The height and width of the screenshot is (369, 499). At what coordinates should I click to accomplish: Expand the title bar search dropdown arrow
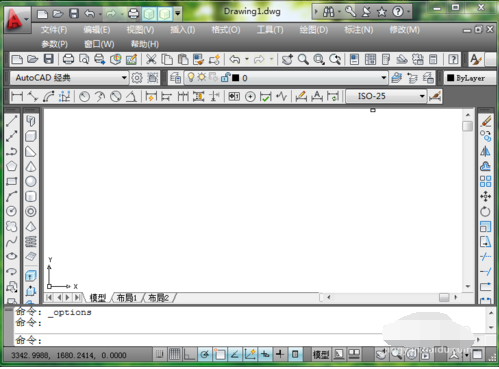[339, 12]
